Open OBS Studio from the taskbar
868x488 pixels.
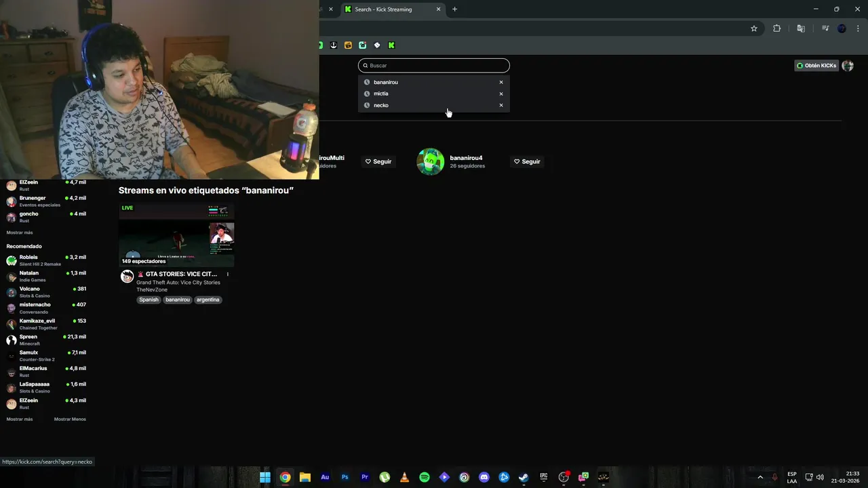coord(564,477)
